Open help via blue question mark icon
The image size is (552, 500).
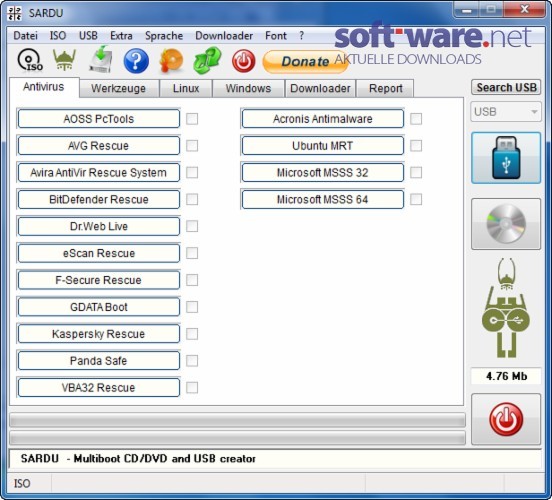[x=136, y=61]
